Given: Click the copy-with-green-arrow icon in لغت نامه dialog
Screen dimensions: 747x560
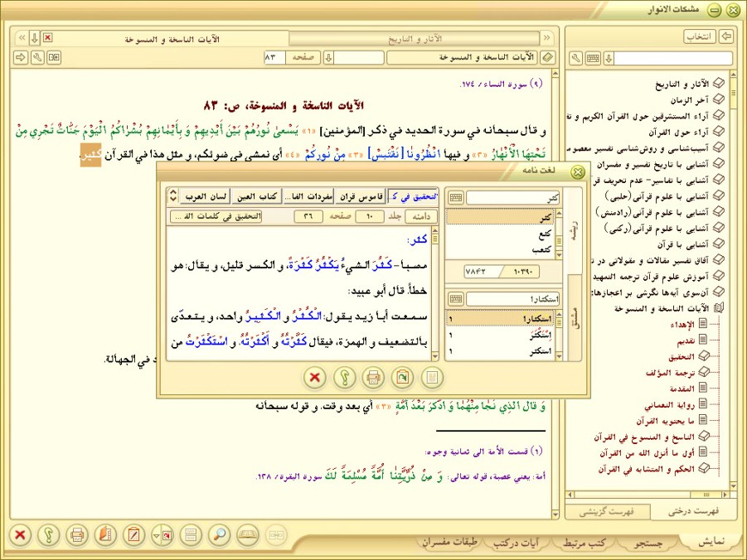Looking at the screenshot, I should pos(403,378).
